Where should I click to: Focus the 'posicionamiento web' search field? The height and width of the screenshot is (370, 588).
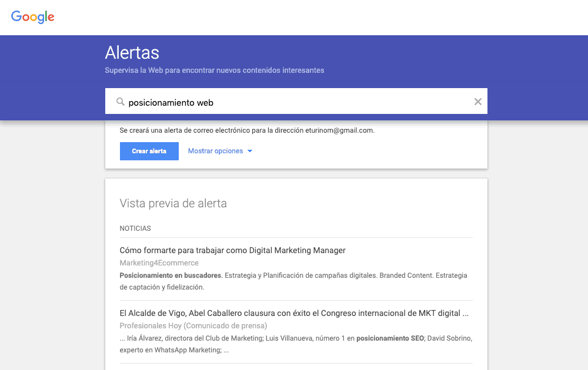click(294, 102)
